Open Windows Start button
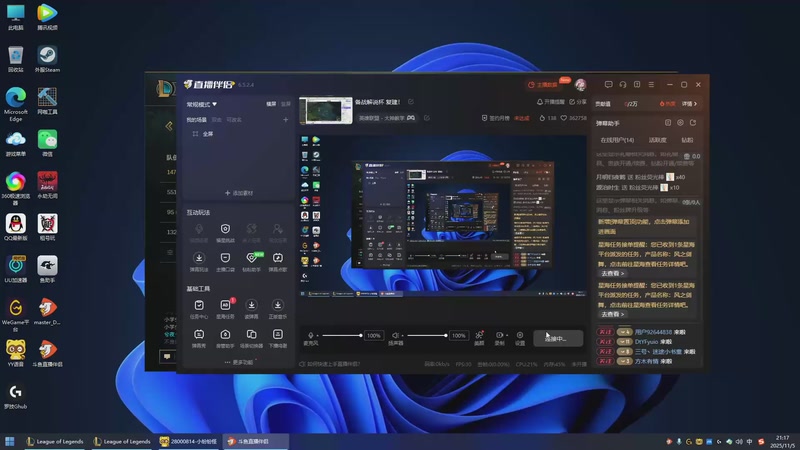Viewport: 800px width, 450px height. pyautogui.click(x=10, y=441)
